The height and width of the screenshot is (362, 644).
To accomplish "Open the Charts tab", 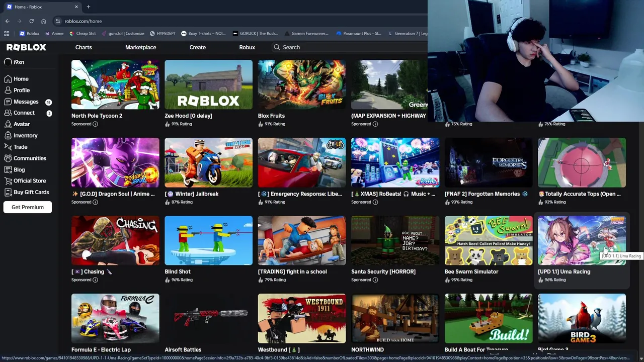I will point(84,47).
